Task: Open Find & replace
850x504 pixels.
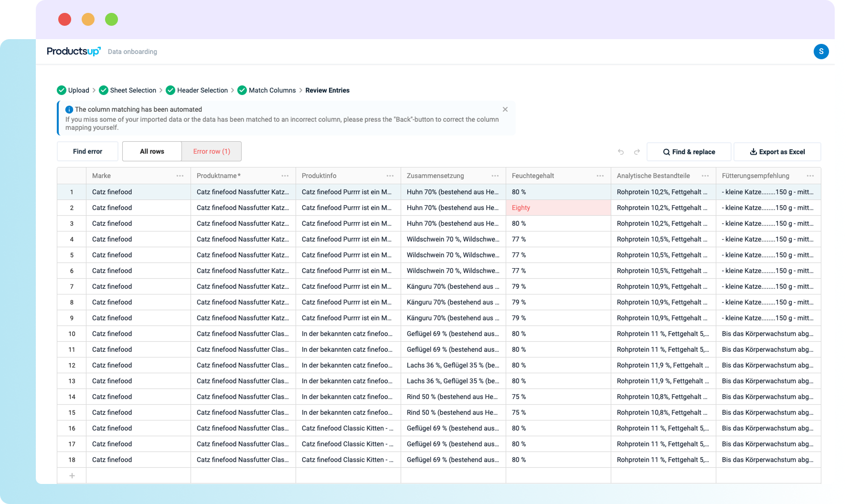Action: point(689,152)
